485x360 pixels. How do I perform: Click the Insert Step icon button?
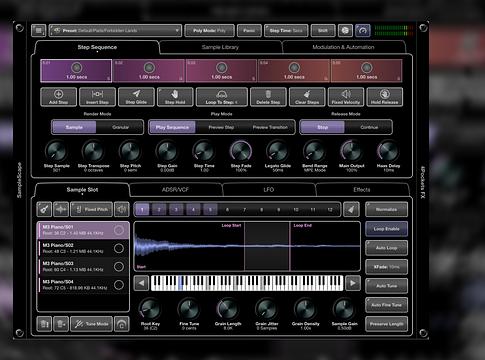97,97
